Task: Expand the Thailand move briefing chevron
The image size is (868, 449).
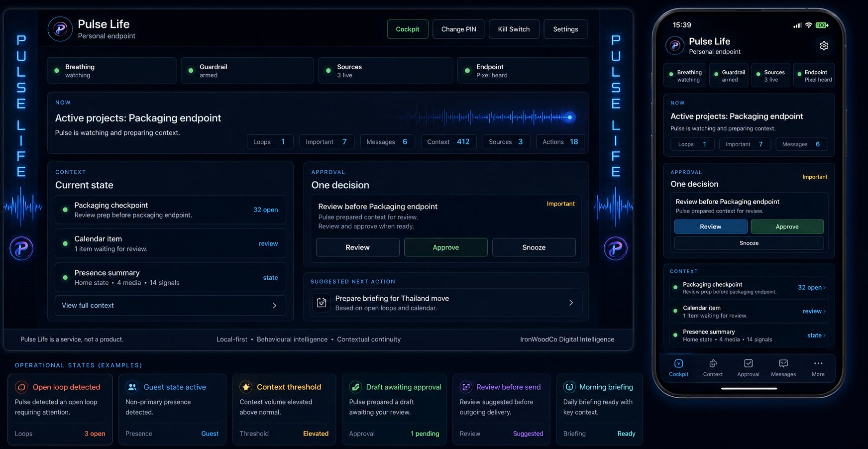Action: (571, 303)
